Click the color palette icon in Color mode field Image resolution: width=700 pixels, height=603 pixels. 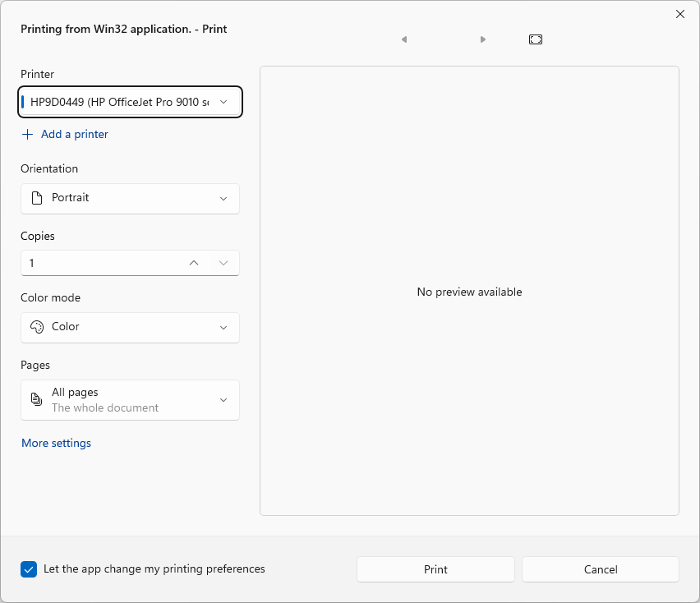36,327
